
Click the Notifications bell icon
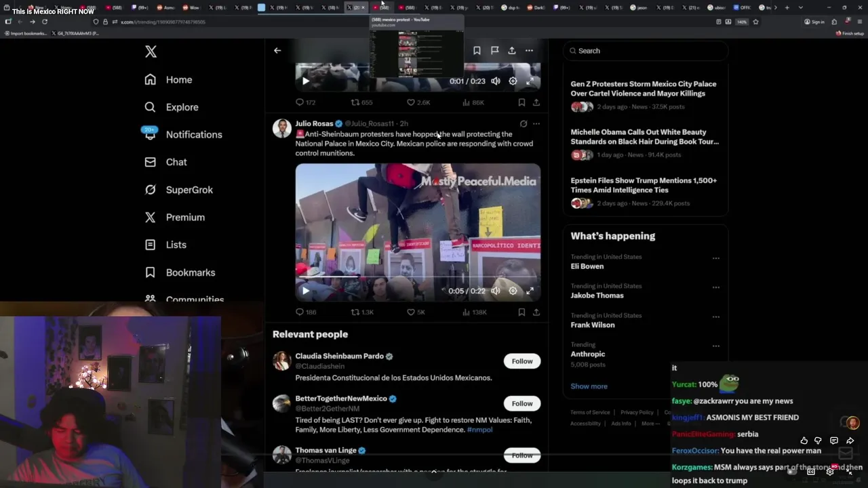151,135
